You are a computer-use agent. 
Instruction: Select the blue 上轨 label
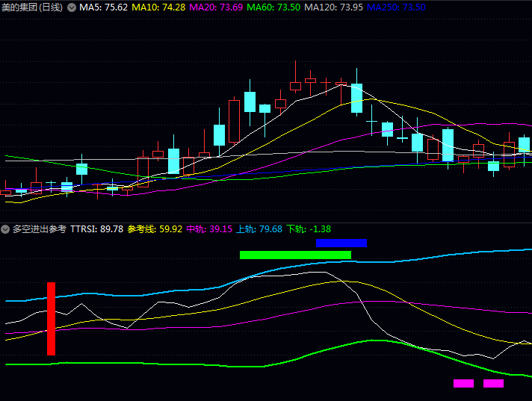[x=259, y=229]
